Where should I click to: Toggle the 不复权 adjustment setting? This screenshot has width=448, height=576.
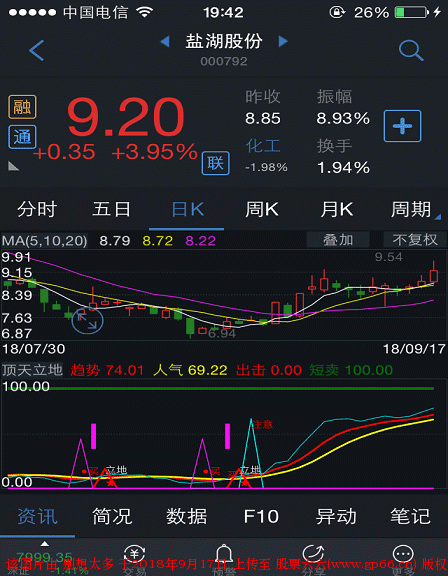(415, 240)
